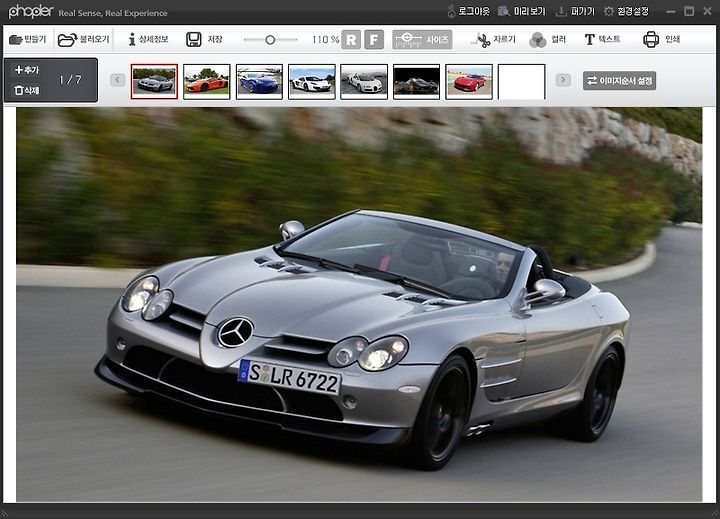Minimize the phopler window
720x519 pixels.
671,11
